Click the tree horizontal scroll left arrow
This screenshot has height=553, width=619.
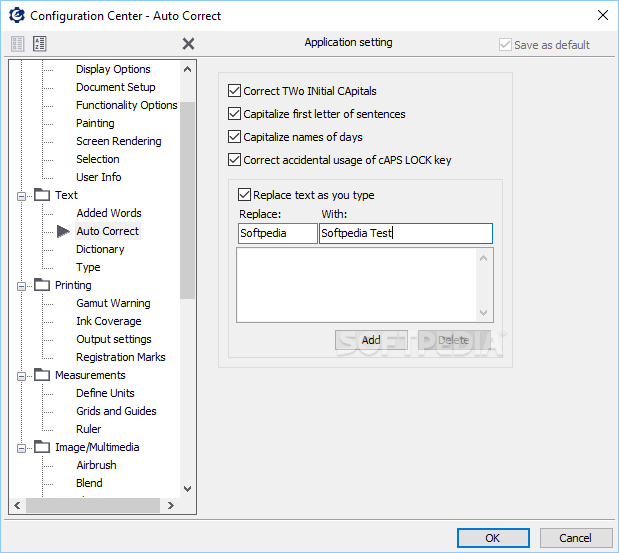coord(17,505)
